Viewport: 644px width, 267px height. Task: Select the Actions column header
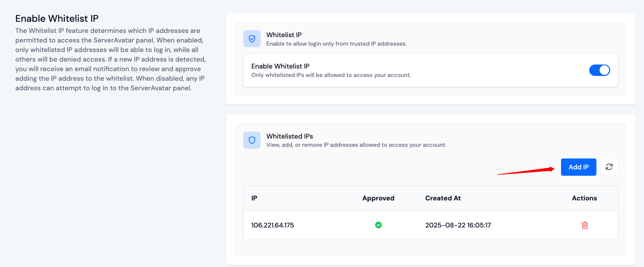point(584,198)
